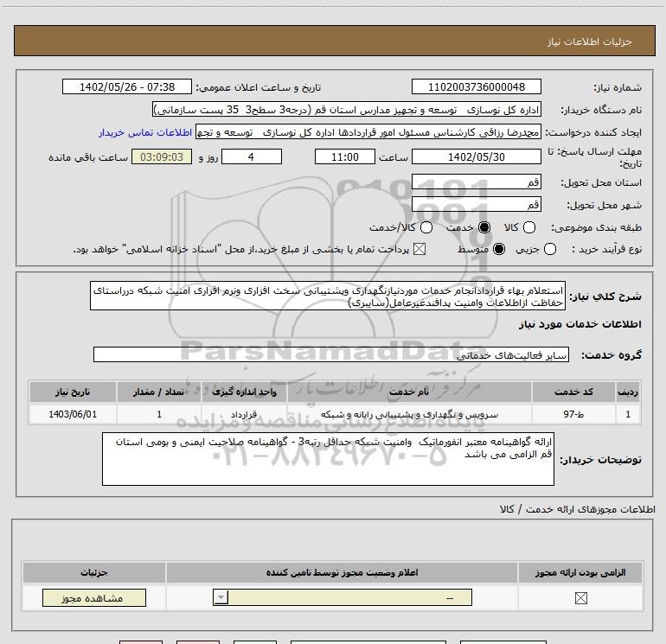The width and height of the screenshot is (666, 644).
Task: Click the remaining days field showing 4
Action: pos(252,156)
